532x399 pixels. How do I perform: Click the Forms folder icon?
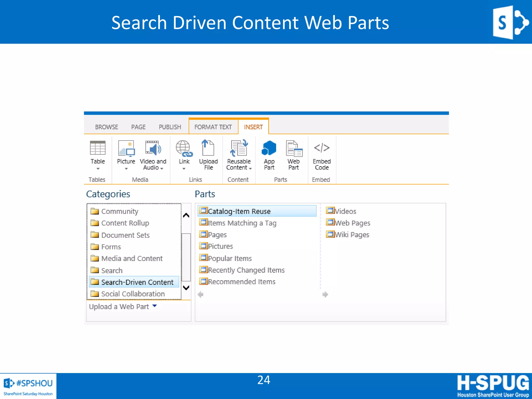[95, 246]
